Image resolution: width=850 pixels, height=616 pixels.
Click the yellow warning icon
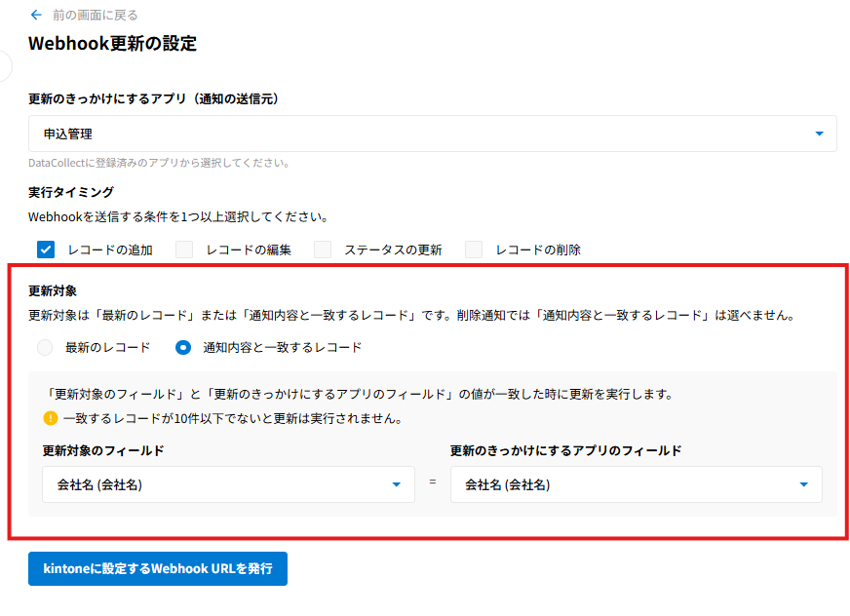coord(51,418)
